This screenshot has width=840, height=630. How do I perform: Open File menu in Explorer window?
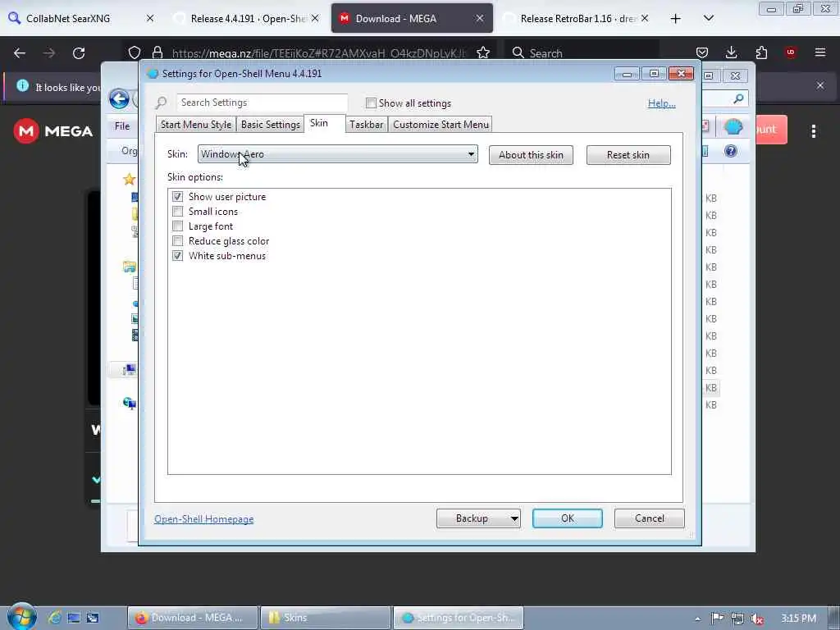(122, 126)
